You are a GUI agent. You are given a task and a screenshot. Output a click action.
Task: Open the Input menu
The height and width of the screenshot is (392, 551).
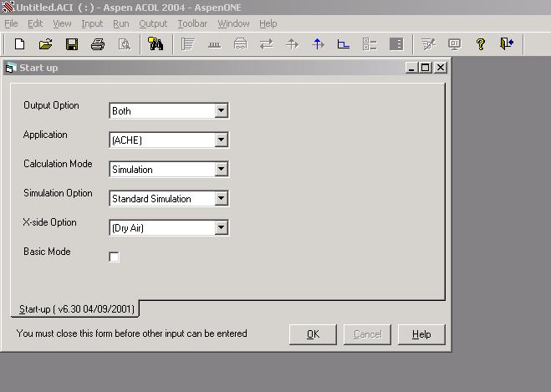click(x=92, y=23)
